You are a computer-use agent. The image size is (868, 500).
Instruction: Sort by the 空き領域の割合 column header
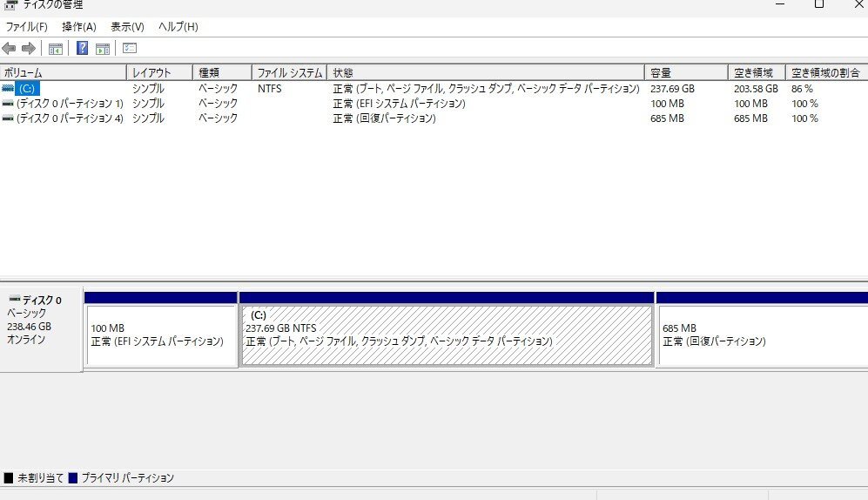[x=826, y=72]
